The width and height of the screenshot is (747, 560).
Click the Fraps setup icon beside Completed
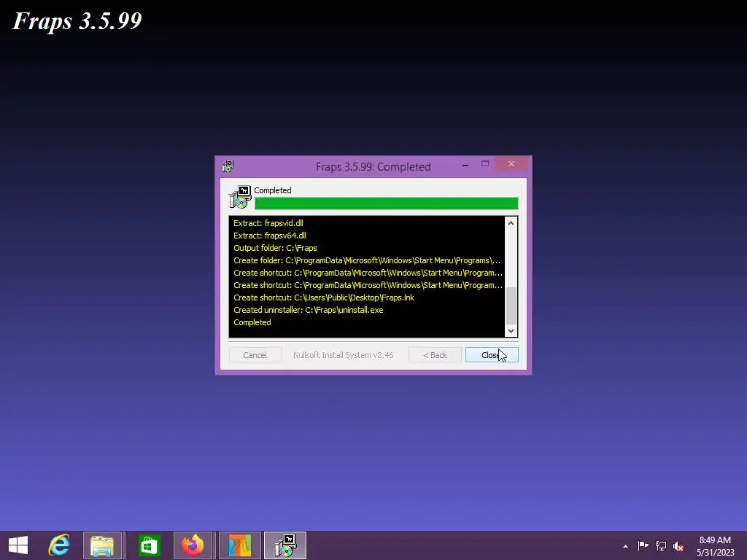(x=240, y=197)
